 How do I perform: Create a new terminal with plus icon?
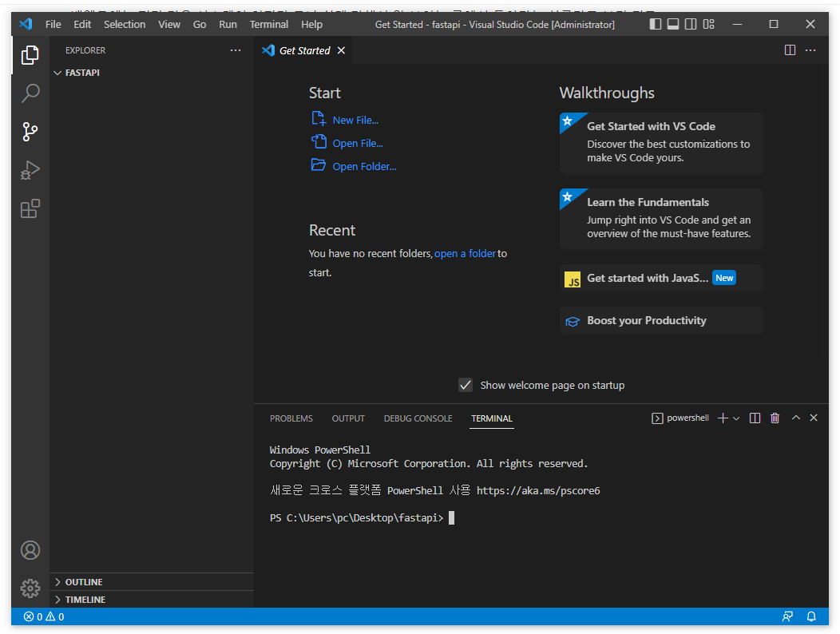[723, 418]
